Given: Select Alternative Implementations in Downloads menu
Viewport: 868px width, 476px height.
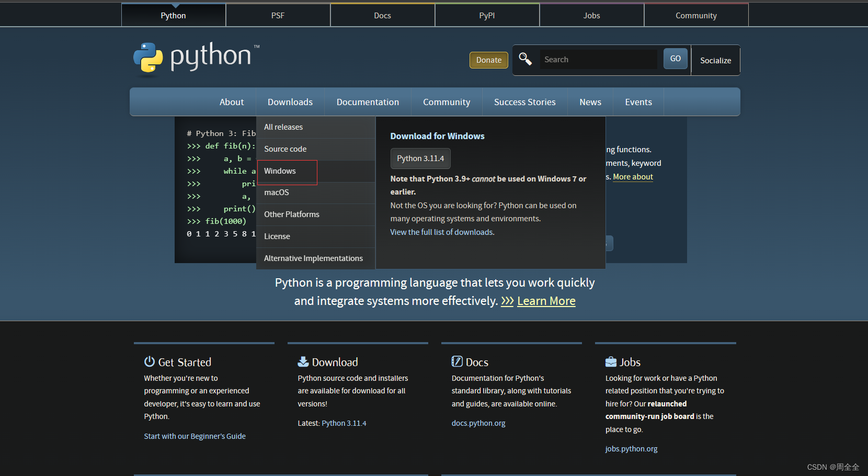Looking at the screenshot, I should point(316,258).
